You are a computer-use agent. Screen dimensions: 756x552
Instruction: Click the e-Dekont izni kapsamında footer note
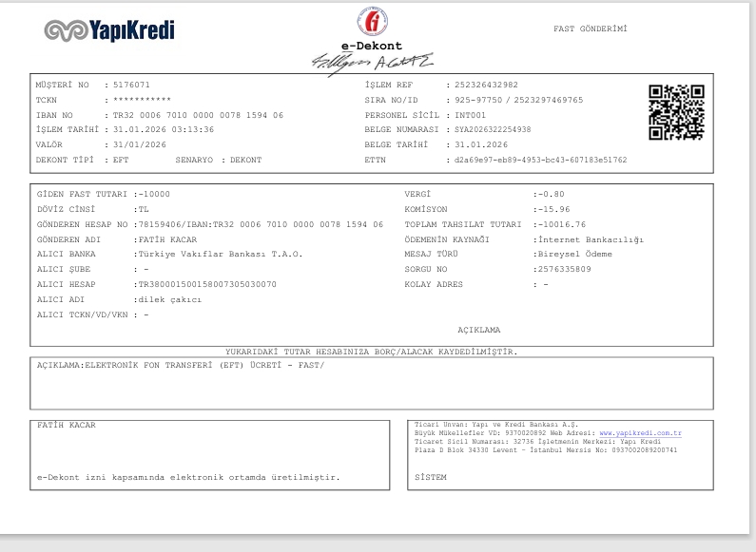[x=188, y=477]
